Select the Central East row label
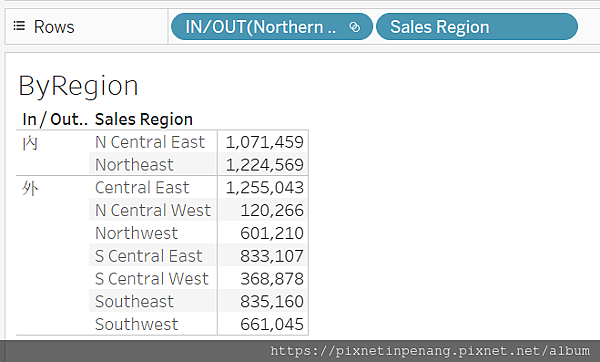Viewport: 600px width, 362px height. point(142,188)
